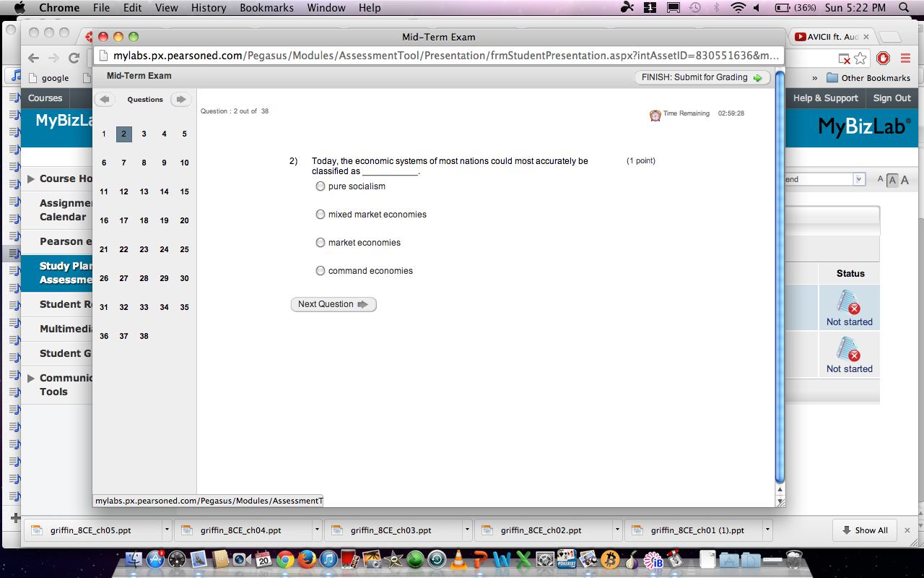Click the blocked pop-up icon in address bar
The width and height of the screenshot is (924, 578).
[844, 58]
